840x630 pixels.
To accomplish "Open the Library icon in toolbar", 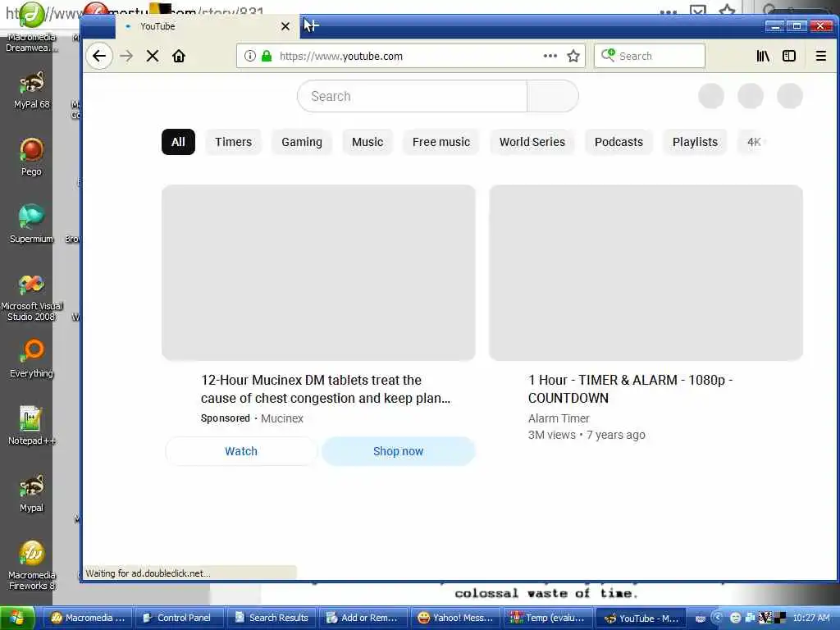I will (763, 56).
